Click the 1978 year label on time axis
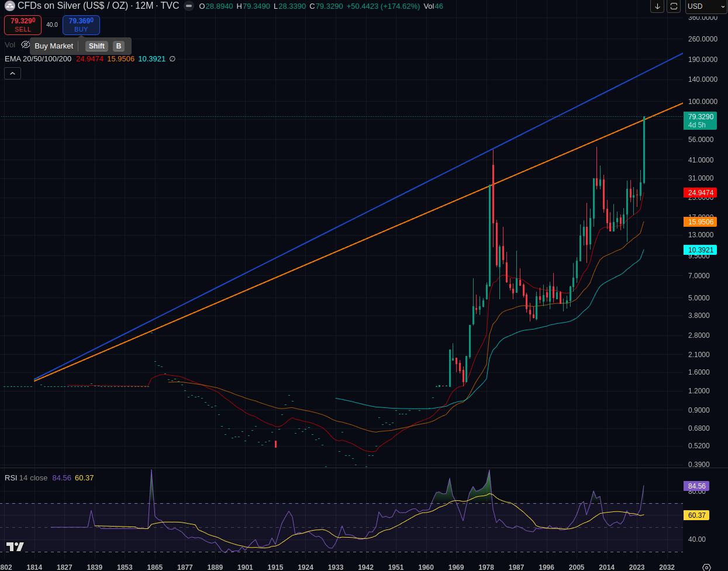728x571 pixels. pos(486,567)
